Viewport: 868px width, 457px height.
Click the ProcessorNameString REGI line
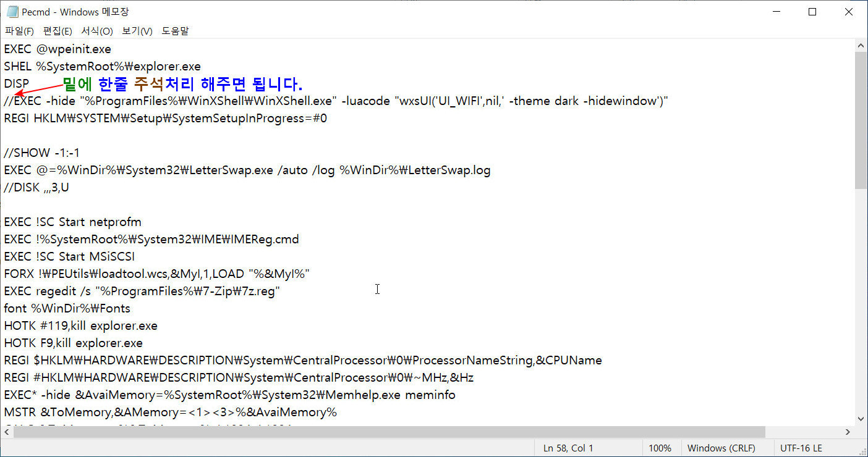click(x=303, y=360)
